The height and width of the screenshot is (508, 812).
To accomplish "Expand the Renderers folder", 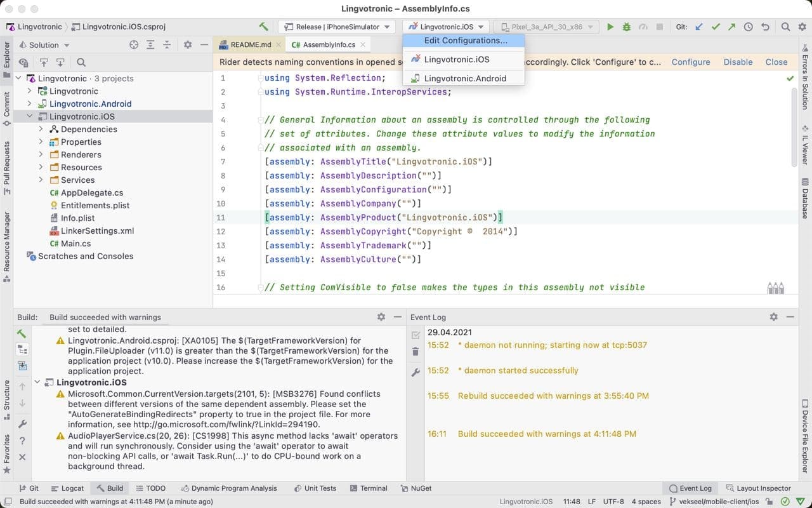I will [x=41, y=154].
